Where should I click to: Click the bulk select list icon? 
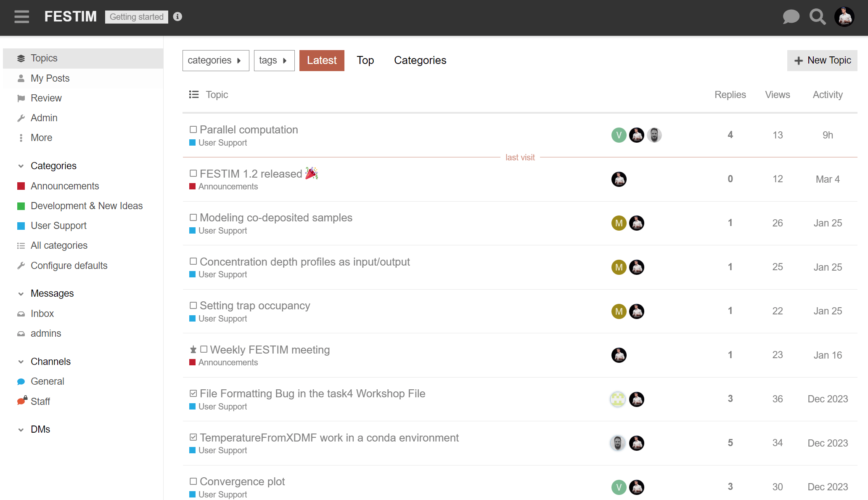193,95
